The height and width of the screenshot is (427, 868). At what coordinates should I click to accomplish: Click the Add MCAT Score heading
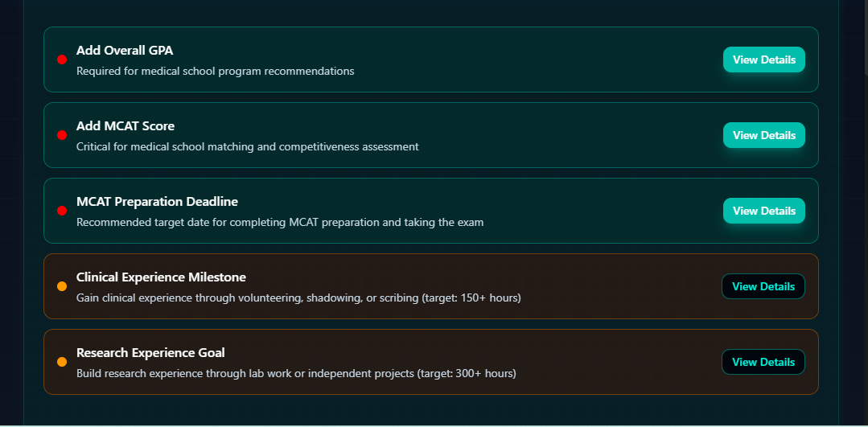pyautogui.click(x=125, y=126)
